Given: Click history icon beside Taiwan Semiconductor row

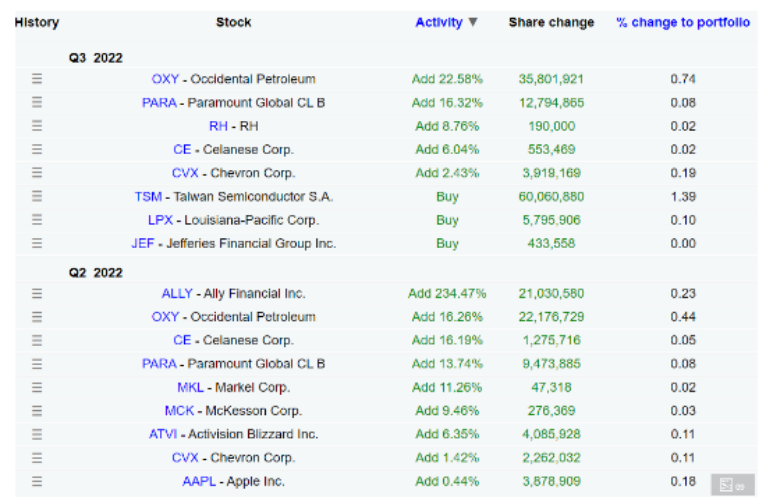Looking at the screenshot, I should coord(37,196).
